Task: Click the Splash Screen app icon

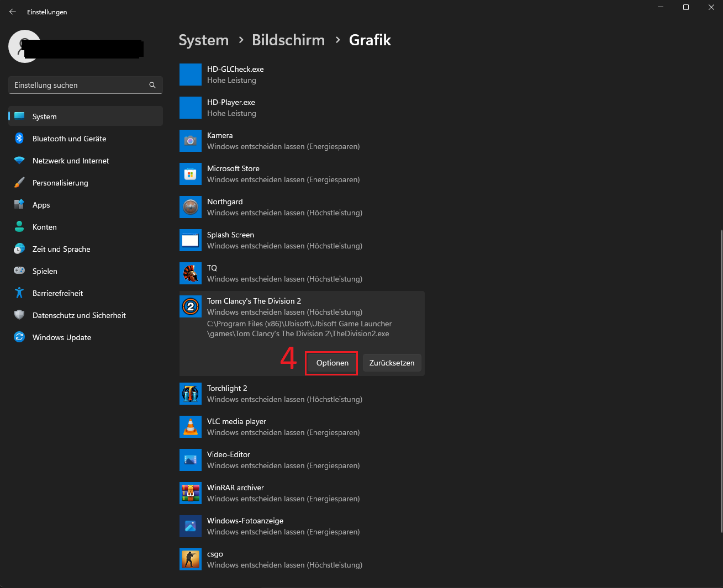Action: [x=191, y=240]
